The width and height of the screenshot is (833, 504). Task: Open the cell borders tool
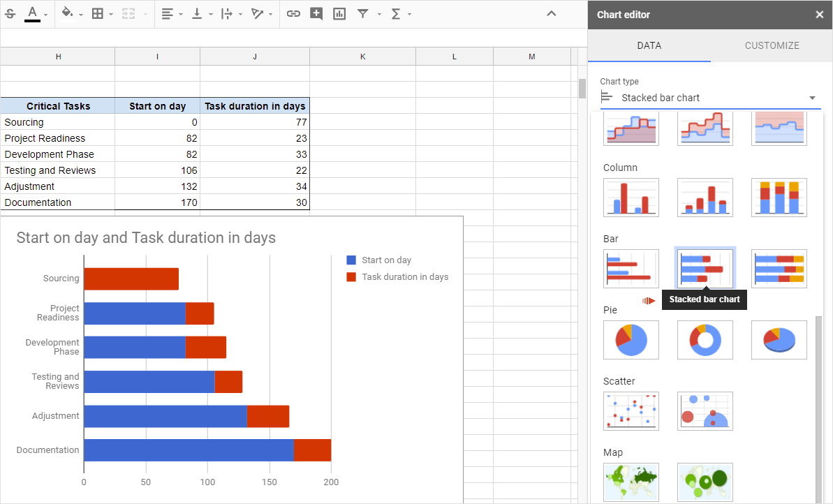(x=98, y=13)
